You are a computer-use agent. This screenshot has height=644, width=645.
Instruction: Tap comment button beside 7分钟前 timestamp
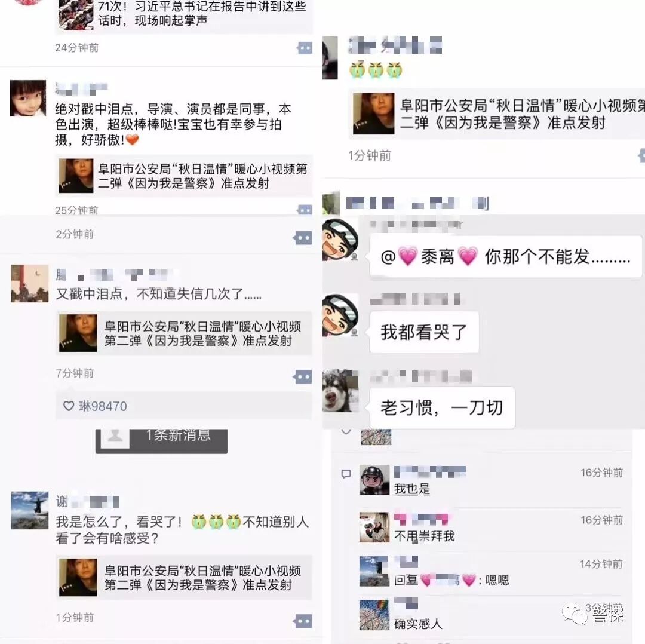coord(302,376)
